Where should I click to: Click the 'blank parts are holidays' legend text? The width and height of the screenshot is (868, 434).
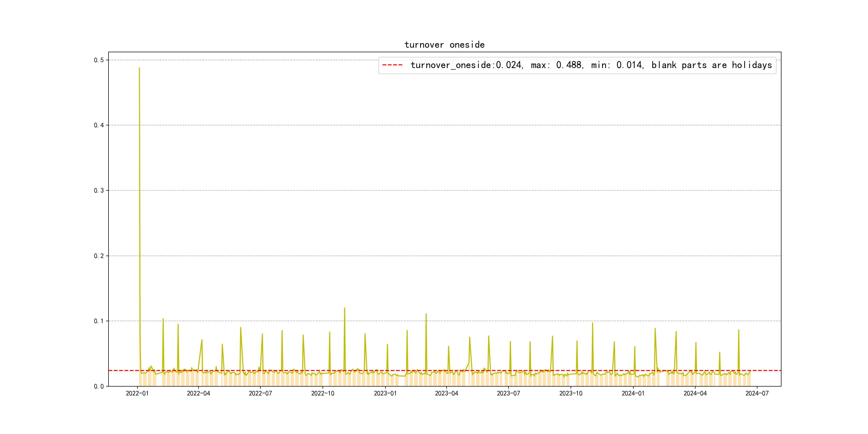(711, 65)
